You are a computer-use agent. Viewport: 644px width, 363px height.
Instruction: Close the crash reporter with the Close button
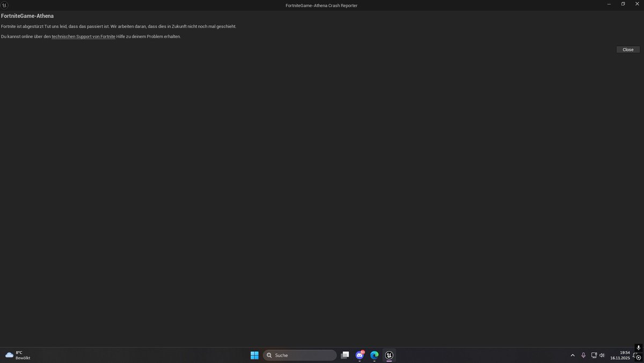pos(628,49)
